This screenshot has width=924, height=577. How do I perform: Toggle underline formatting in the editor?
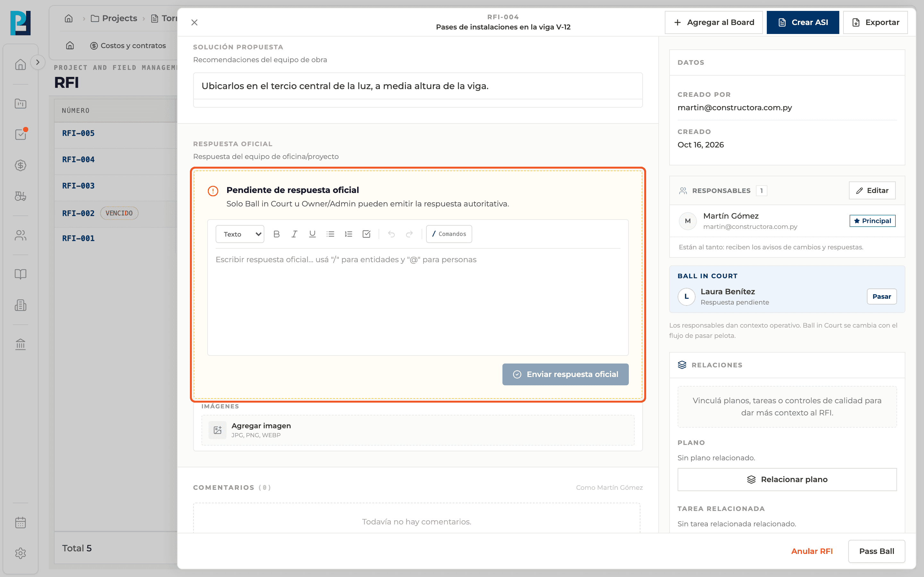[x=312, y=234]
